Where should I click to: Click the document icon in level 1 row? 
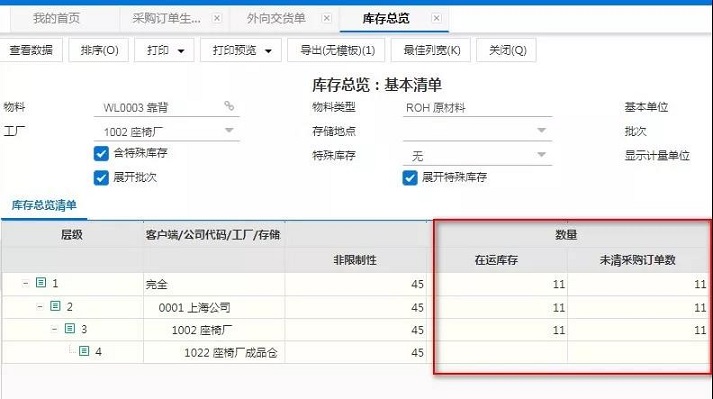click(41, 283)
